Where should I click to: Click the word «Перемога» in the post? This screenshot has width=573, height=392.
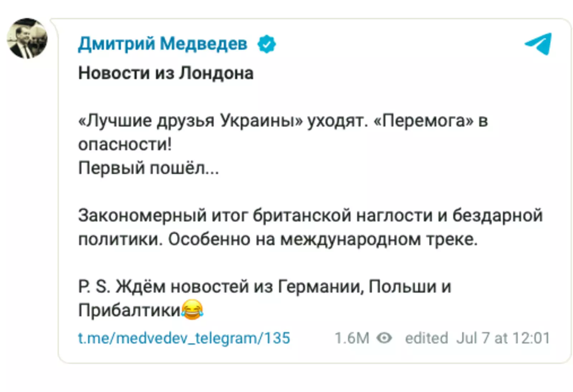pyautogui.click(x=423, y=121)
